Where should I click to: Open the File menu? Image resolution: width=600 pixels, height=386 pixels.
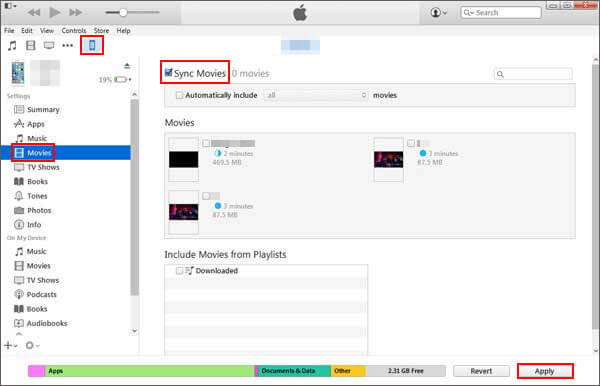click(9, 31)
